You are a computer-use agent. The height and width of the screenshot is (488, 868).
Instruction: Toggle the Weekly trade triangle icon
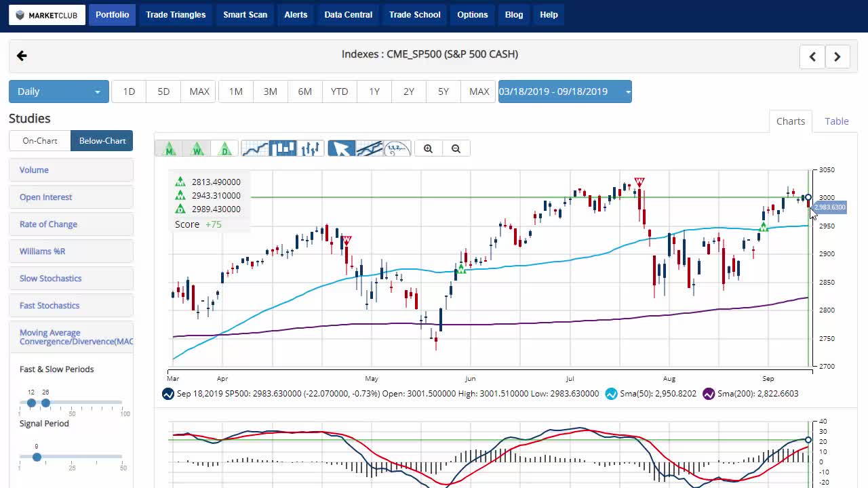point(197,148)
